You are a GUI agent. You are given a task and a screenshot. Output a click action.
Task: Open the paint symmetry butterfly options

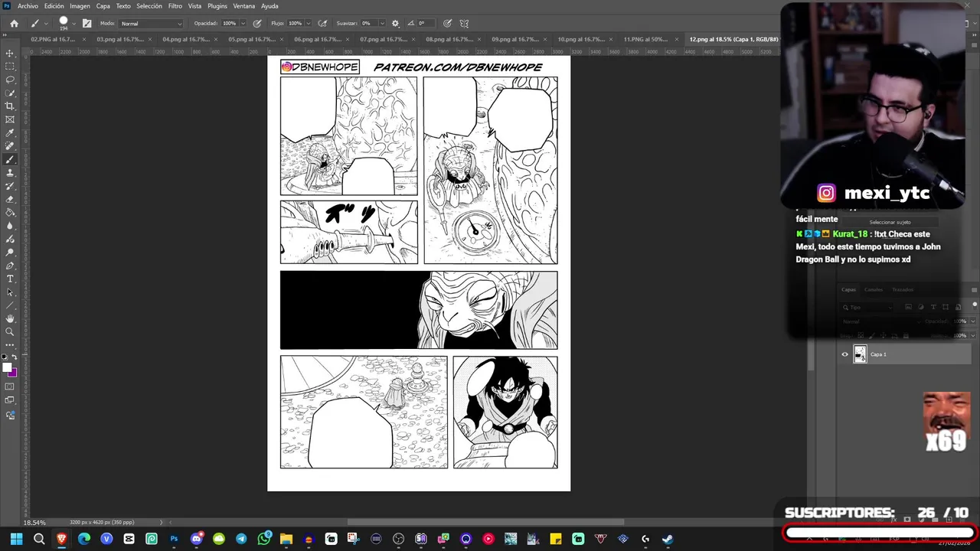(464, 24)
